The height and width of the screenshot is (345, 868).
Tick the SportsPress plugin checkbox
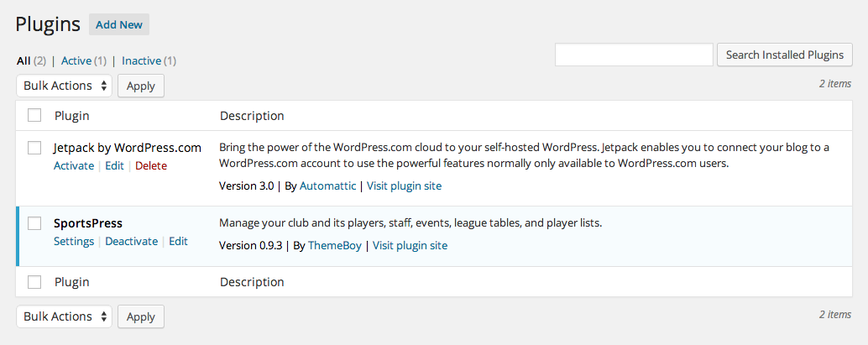[x=34, y=223]
